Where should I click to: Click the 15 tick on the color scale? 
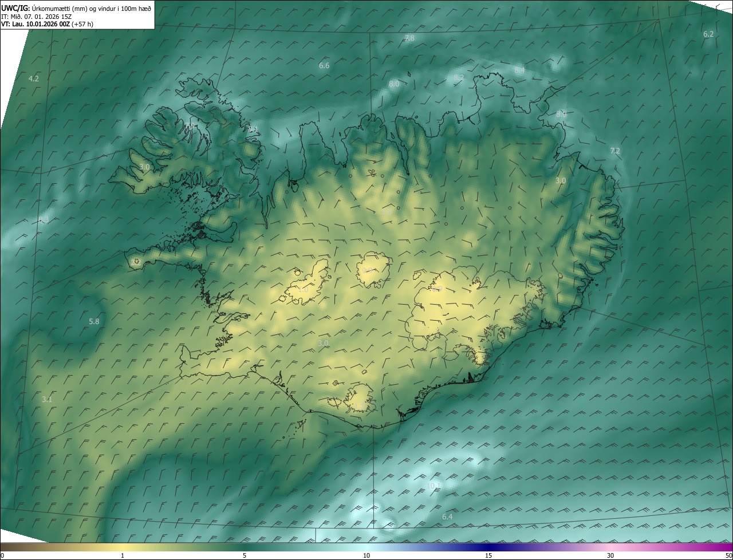coord(488,556)
